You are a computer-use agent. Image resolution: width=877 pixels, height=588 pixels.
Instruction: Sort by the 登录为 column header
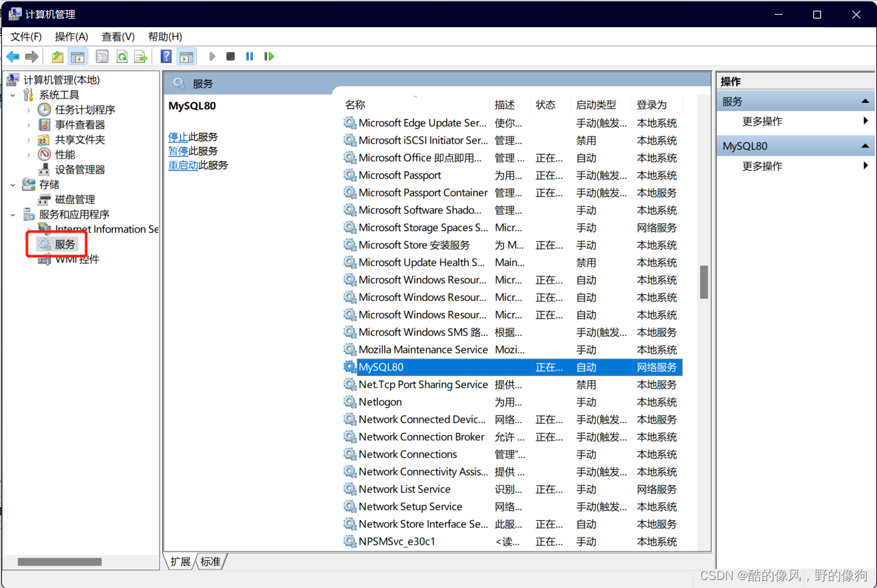point(657,105)
